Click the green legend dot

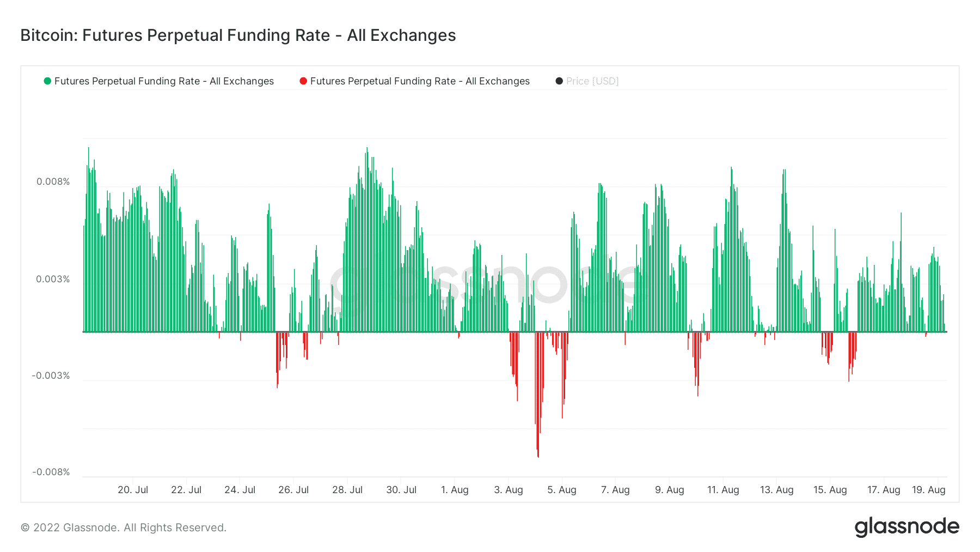[47, 81]
